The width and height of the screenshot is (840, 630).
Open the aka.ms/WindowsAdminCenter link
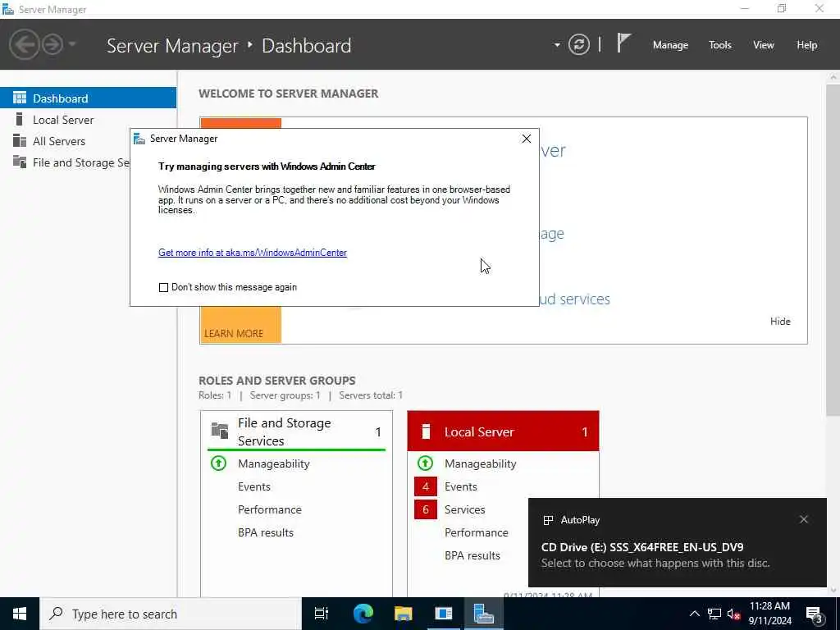pyautogui.click(x=253, y=253)
